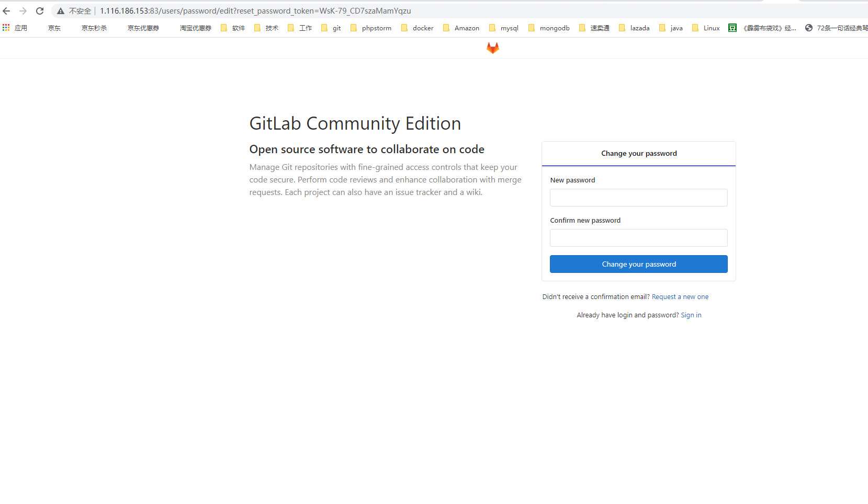Open the 软件 bookmark folder
The image size is (868, 504).
[233, 28]
